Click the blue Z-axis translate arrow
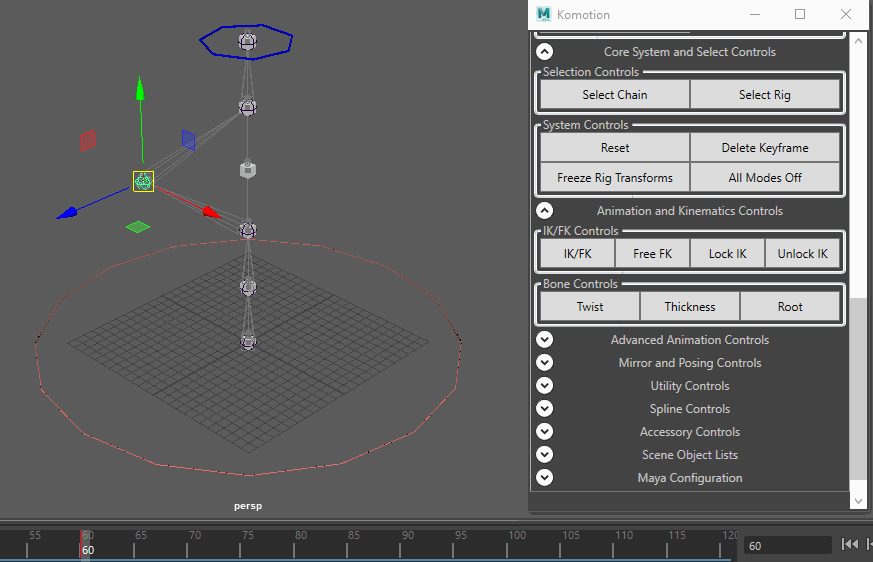The width and height of the screenshot is (873, 562). point(68,213)
